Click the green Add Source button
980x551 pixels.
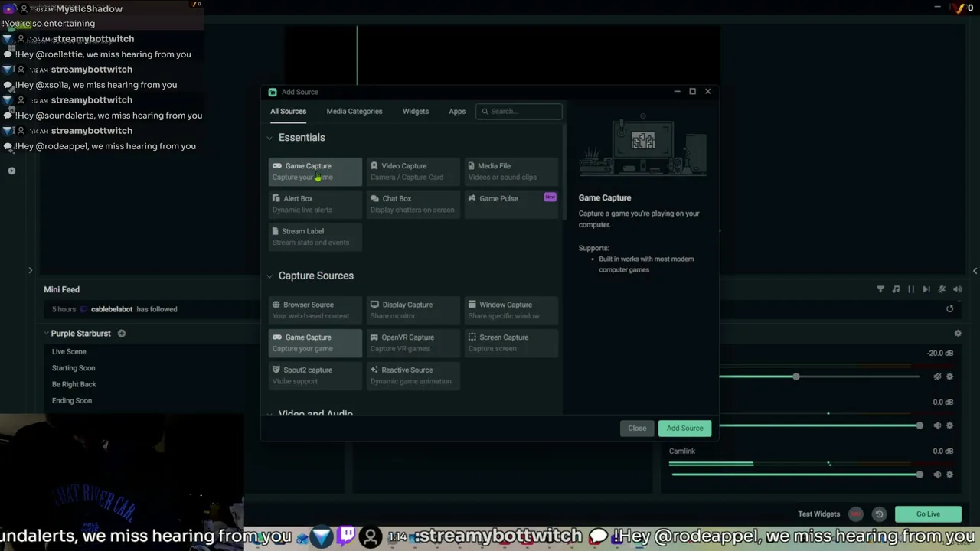[684, 429]
